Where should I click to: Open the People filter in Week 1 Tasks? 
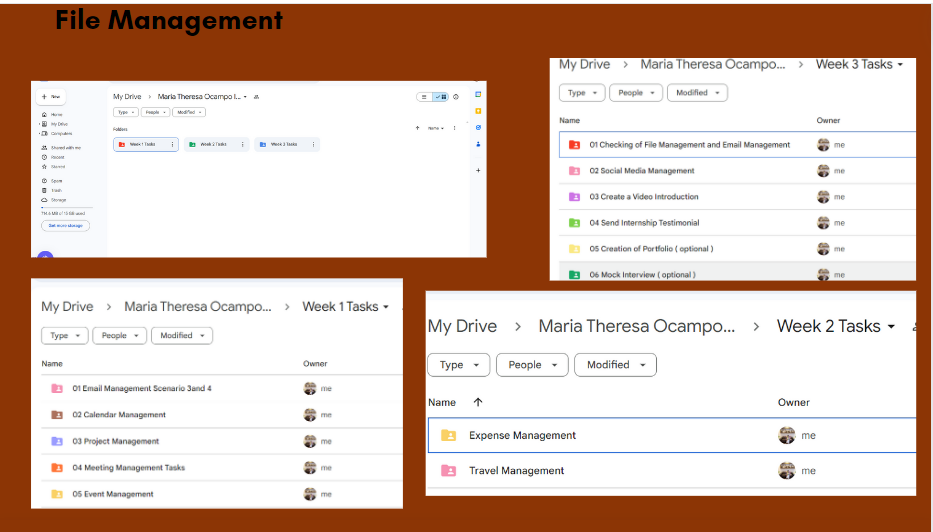click(120, 336)
